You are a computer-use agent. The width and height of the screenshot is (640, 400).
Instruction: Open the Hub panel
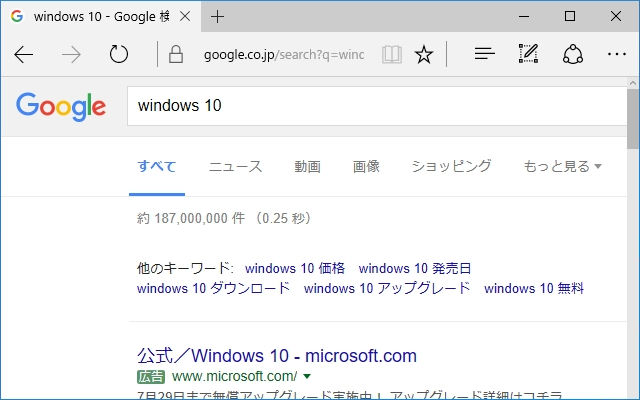click(x=484, y=54)
